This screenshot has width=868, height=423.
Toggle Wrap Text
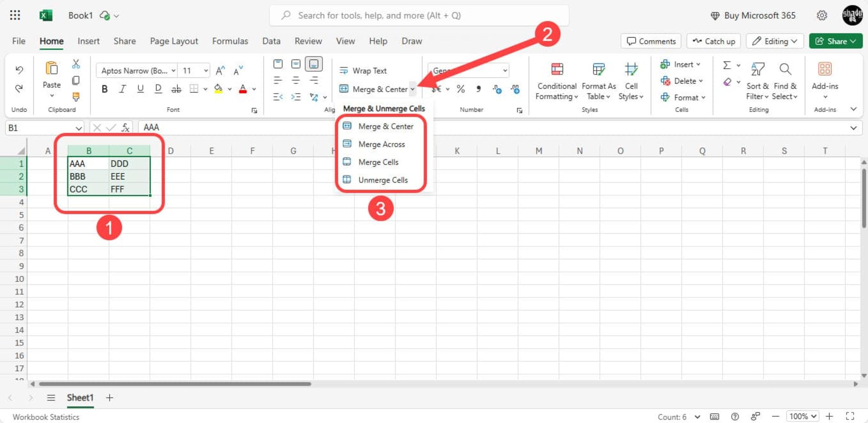363,71
